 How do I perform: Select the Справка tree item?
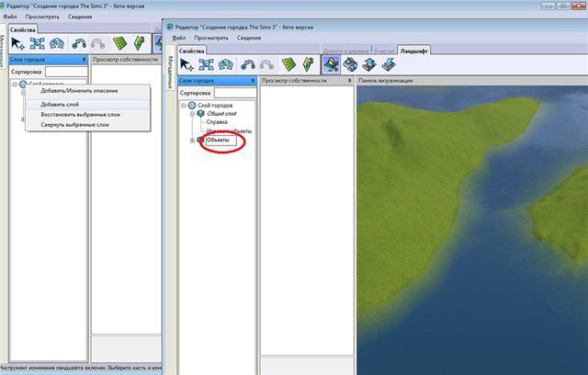click(x=217, y=122)
